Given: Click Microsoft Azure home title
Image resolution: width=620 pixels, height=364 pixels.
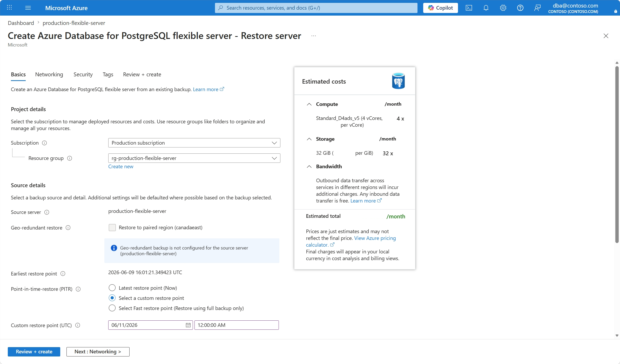Looking at the screenshot, I should tap(66, 8).
